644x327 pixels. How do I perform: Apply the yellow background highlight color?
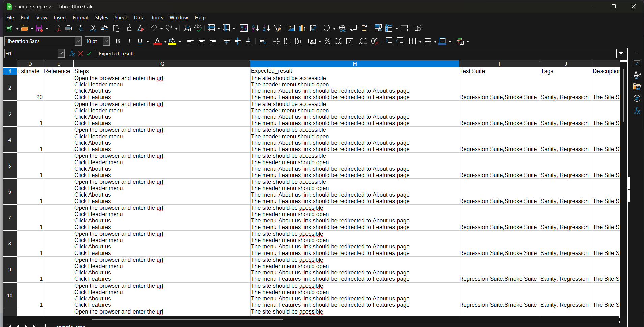(172, 41)
